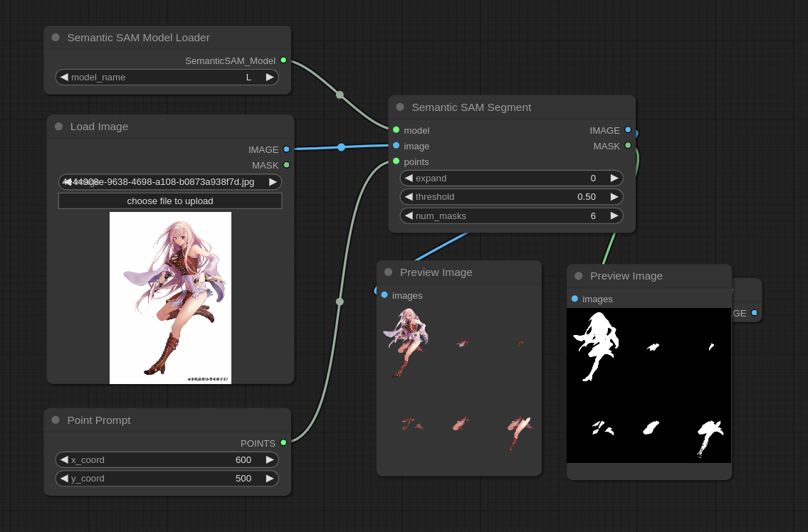Select previous image file with left arrow
The width and height of the screenshot is (808, 532).
click(x=67, y=182)
